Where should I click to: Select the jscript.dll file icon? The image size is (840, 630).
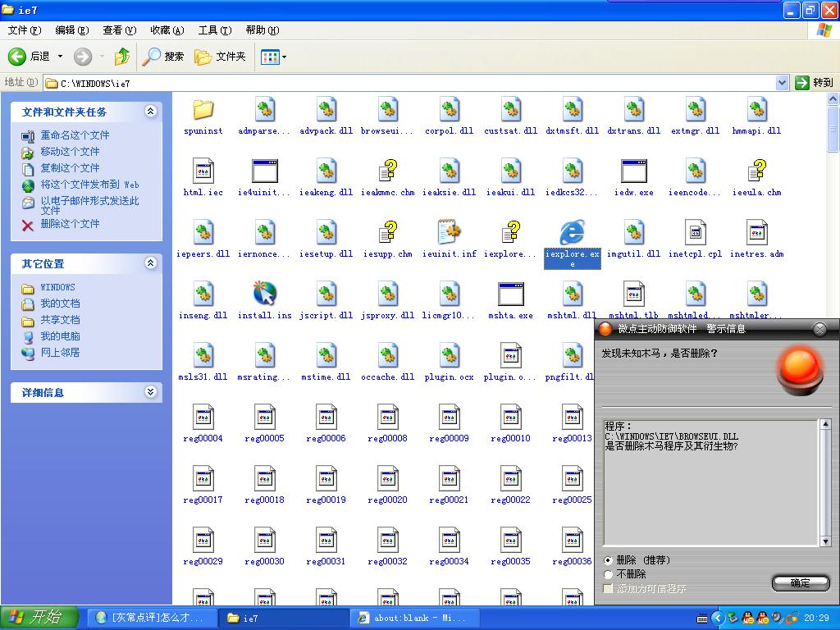pyautogui.click(x=326, y=294)
